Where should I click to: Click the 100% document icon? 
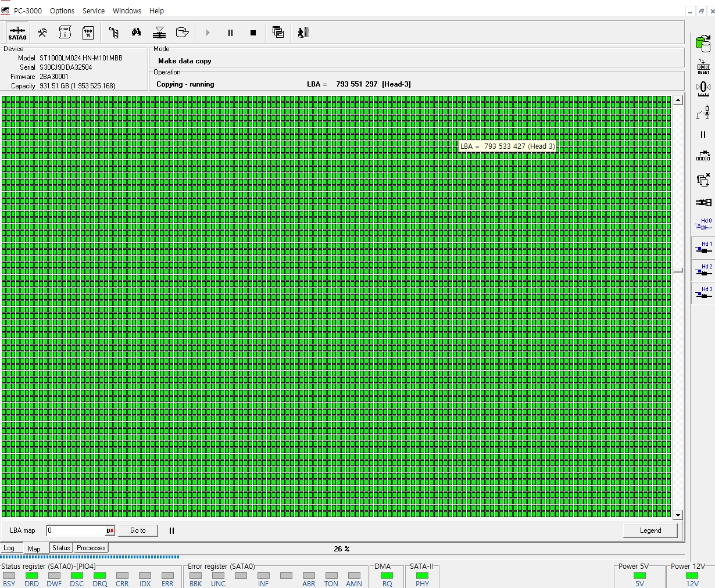[88, 33]
